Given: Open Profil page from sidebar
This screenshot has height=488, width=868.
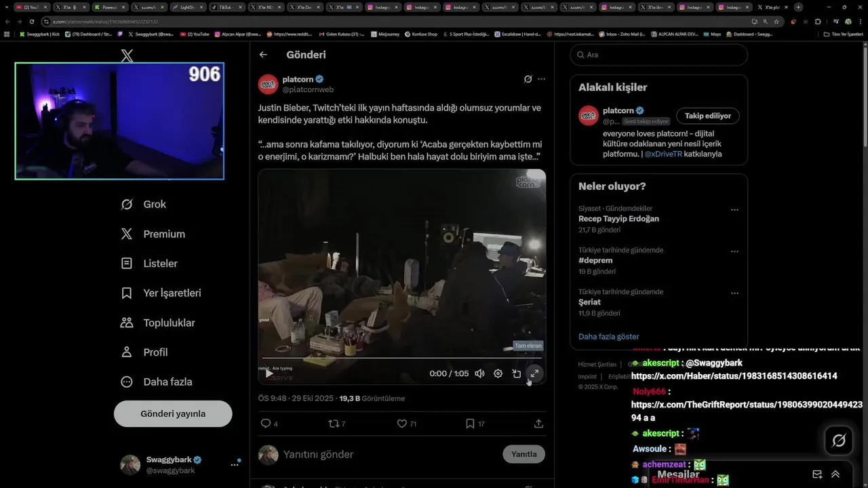Looking at the screenshot, I should pyautogui.click(x=144, y=352).
